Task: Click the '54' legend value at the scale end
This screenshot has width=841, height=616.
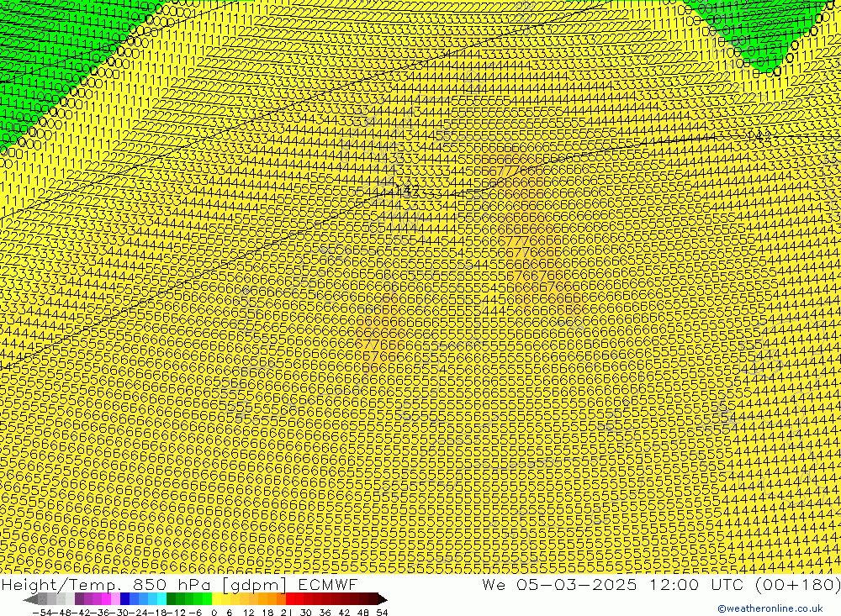Action: tap(382, 613)
